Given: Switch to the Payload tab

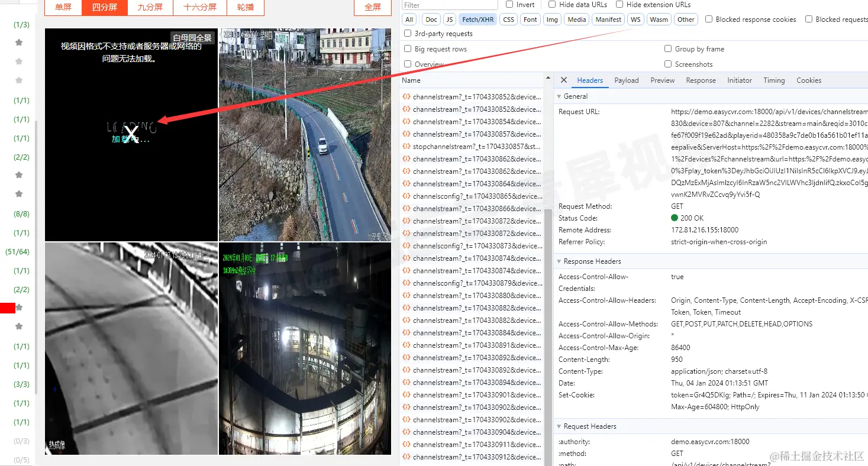Looking at the screenshot, I should pos(627,80).
